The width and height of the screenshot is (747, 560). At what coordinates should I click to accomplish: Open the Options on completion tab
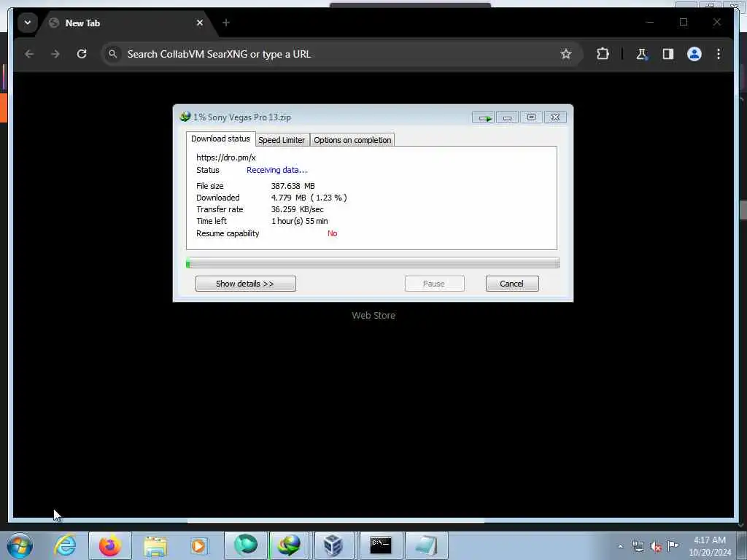point(352,140)
